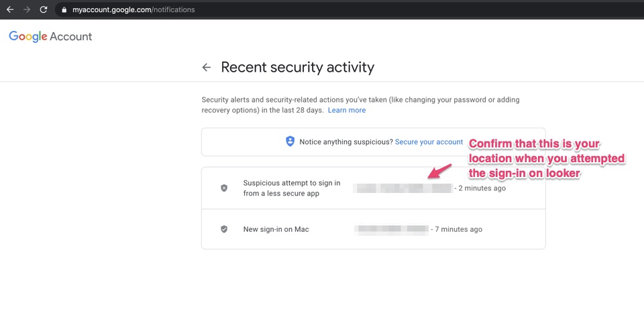Click the blue shield icon
This screenshot has width=644, height=311.
290,141
